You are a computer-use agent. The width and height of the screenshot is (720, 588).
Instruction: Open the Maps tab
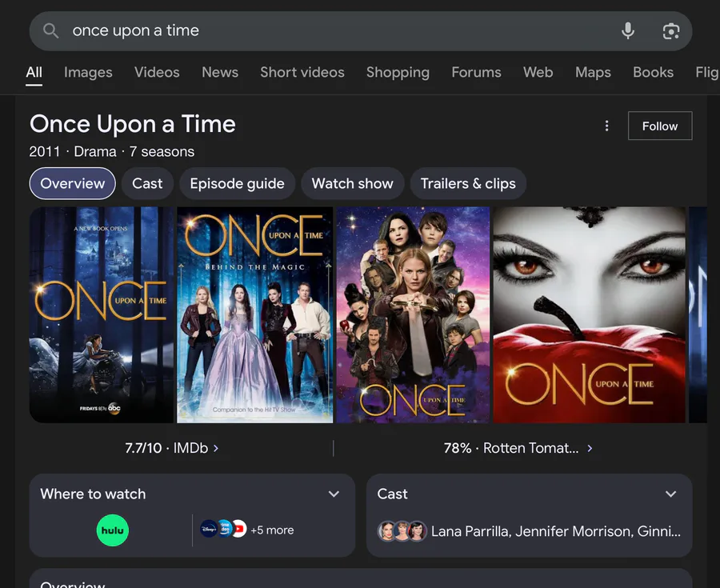[x=593, y=72]
